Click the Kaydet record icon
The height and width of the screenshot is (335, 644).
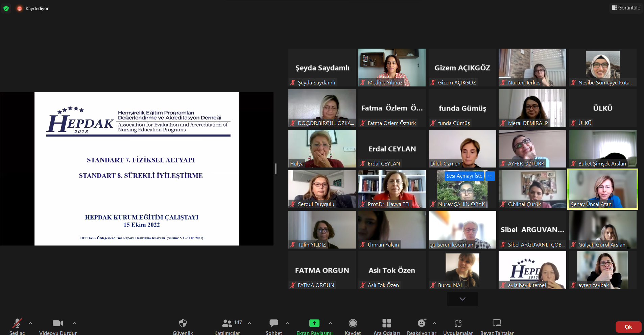(353, 323)
